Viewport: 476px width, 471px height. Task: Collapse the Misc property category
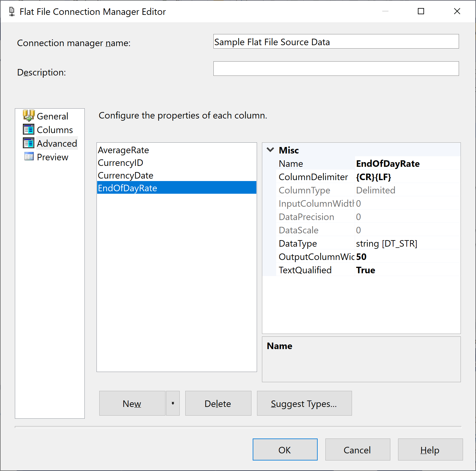270,150
